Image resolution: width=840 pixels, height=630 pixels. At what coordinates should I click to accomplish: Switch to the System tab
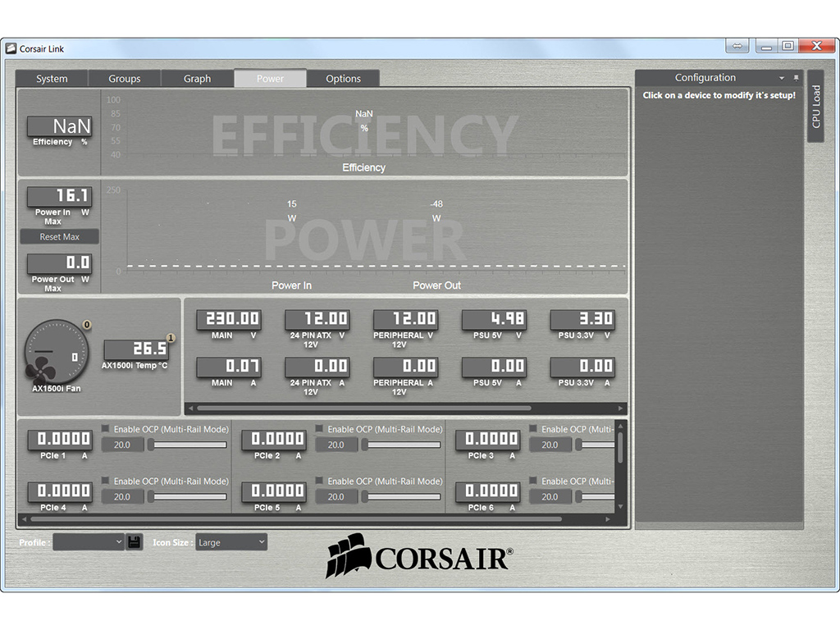click(x=52, y=79)
